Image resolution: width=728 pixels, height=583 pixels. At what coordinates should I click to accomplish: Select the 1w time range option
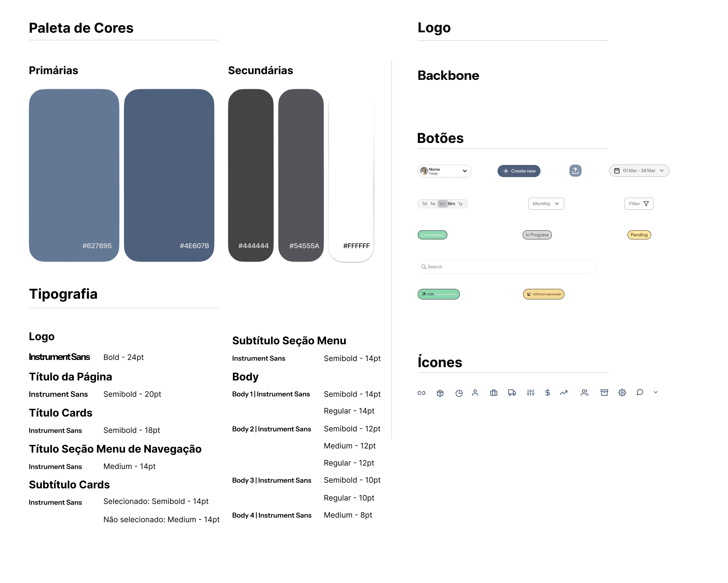point(433,203)
